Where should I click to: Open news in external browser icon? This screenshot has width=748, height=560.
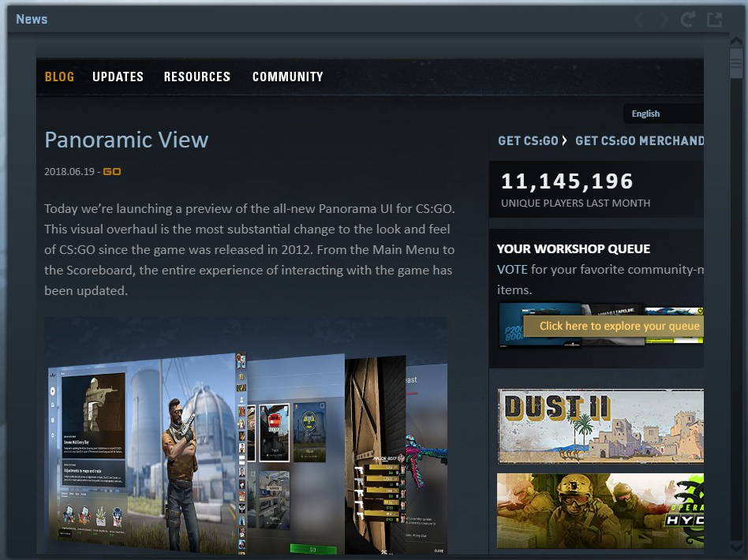[x=715, y=19]
